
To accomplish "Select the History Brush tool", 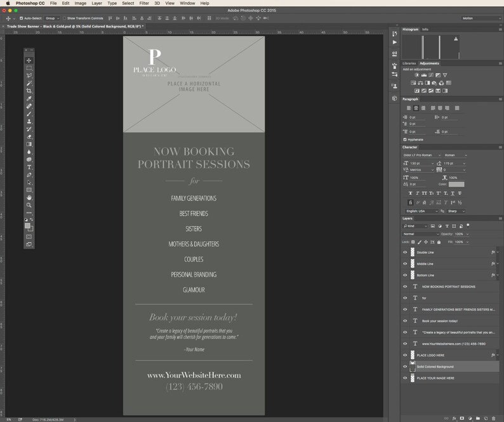I will (x=29, y=129).
